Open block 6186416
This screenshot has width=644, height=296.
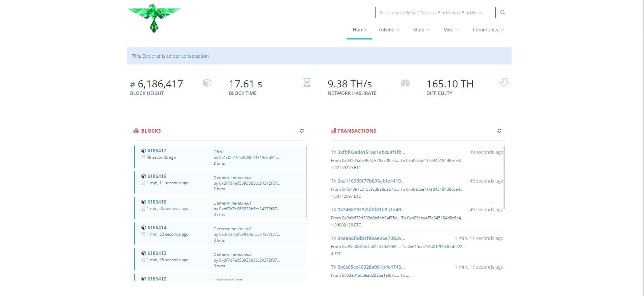[157, 176]
